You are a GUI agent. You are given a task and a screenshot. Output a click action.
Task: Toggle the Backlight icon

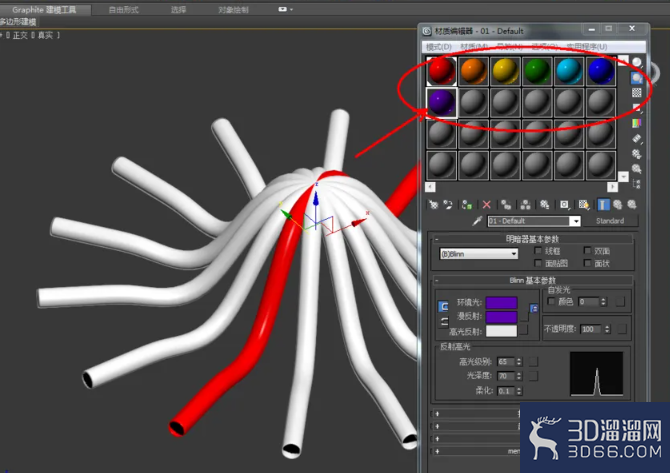pyautogui.click(x=637, y=78)
